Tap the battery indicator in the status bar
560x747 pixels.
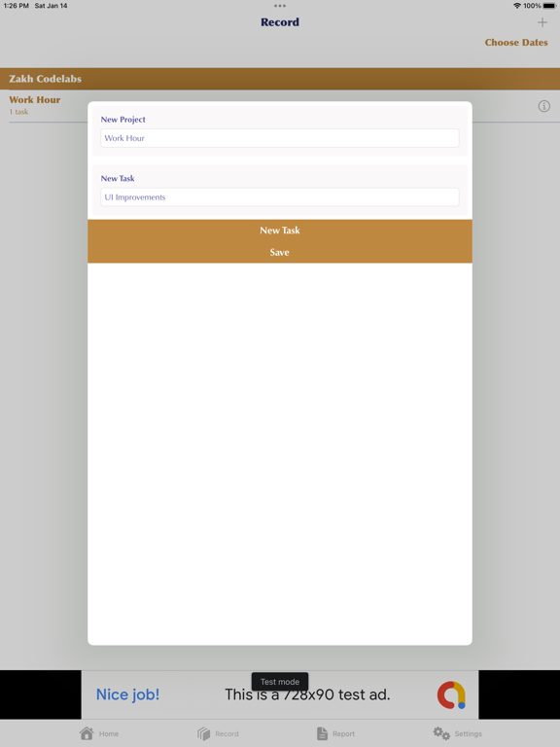549,6
